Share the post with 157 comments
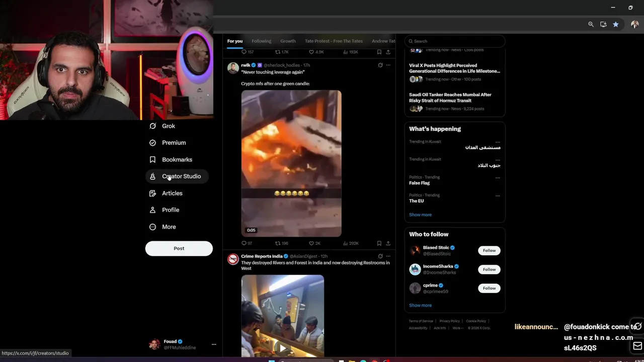The width and height of the screenshot is (644, 362). tap(388, 52)
